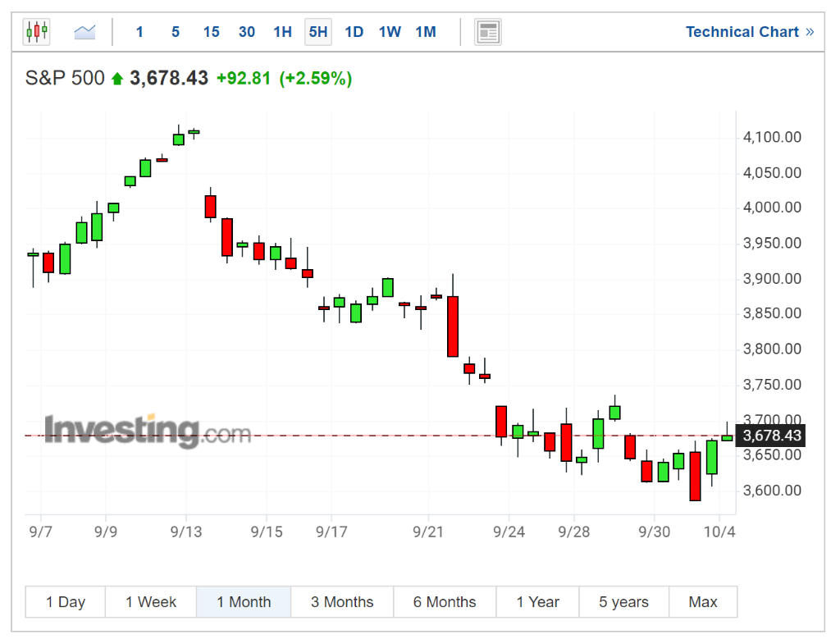Screen dimensions: 840x639
Task: Click the 3,600.00 price axis label
Action: 772,490
